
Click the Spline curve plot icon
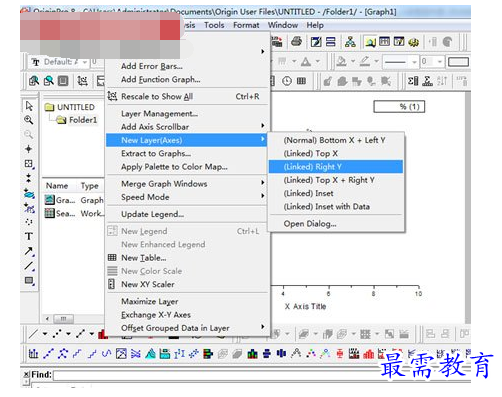(106, 353)
